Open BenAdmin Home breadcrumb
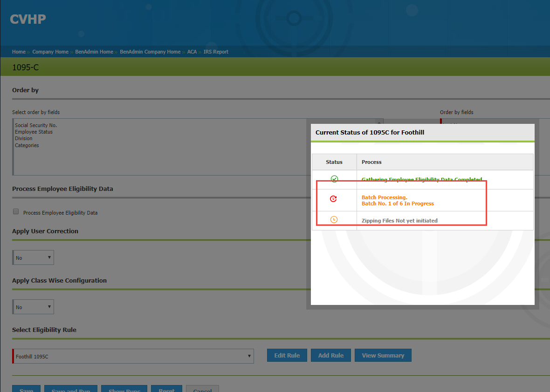The width and height of the screenshot is (550, 392). [94, 52]
